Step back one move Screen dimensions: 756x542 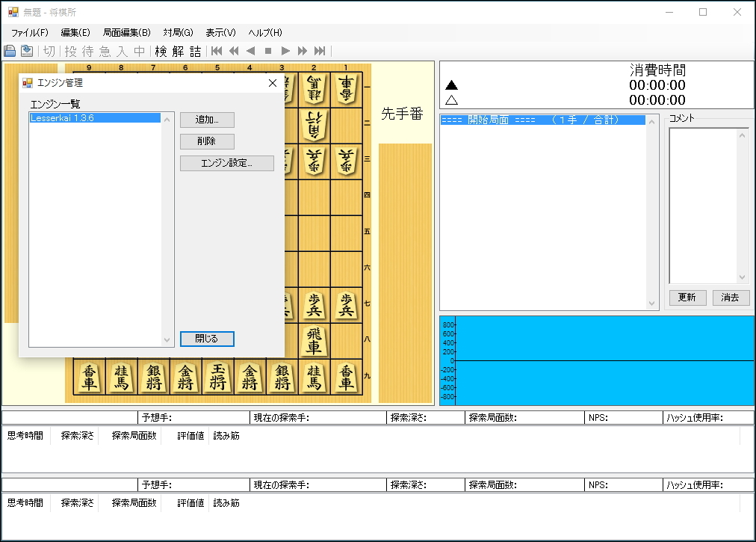click(250, 50)
